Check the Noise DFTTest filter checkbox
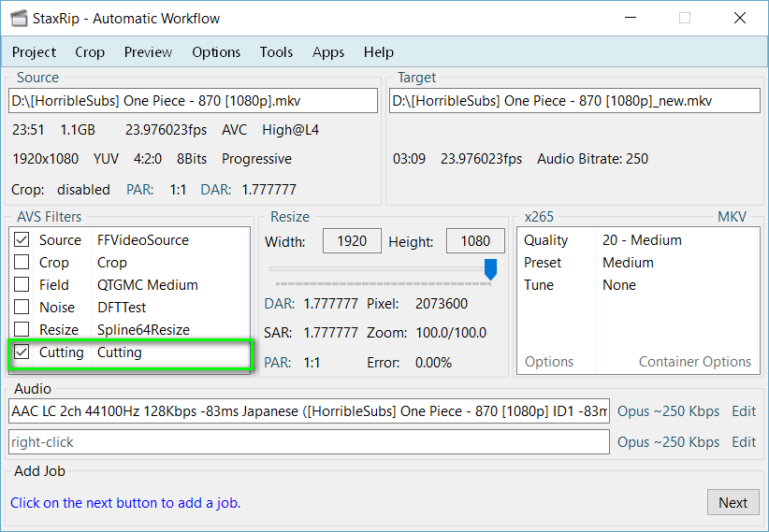The height and width of the screenshot is (532, 769). pyautogui.click(x=22, y=308)
